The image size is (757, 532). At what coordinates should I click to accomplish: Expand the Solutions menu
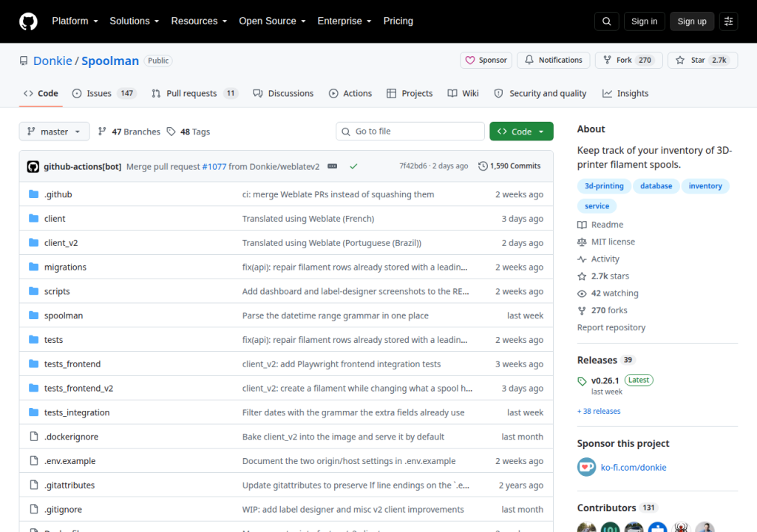click(x=135, y=21)
